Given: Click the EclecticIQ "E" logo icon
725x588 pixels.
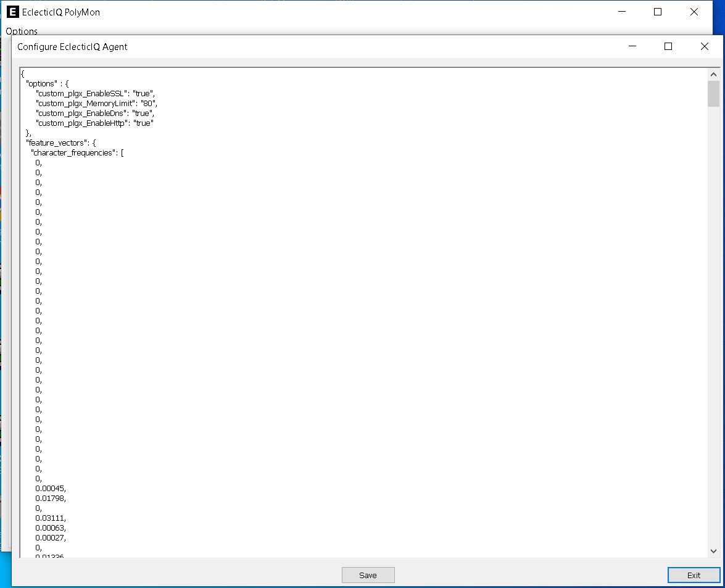Looking at the screenshot, I should (x=12, y=12).
